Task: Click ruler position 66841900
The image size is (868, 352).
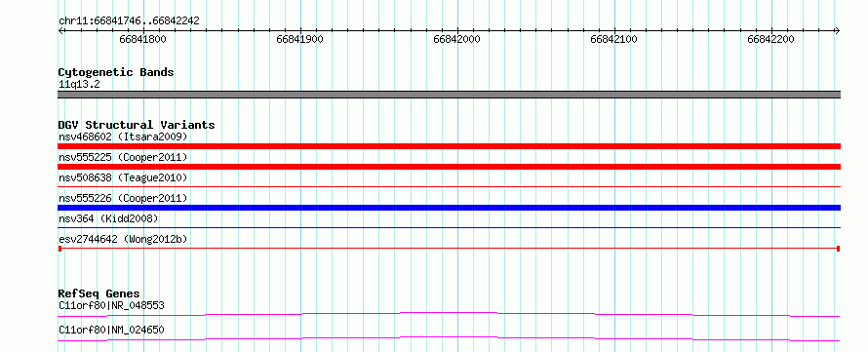Action: tap(299, 39)
